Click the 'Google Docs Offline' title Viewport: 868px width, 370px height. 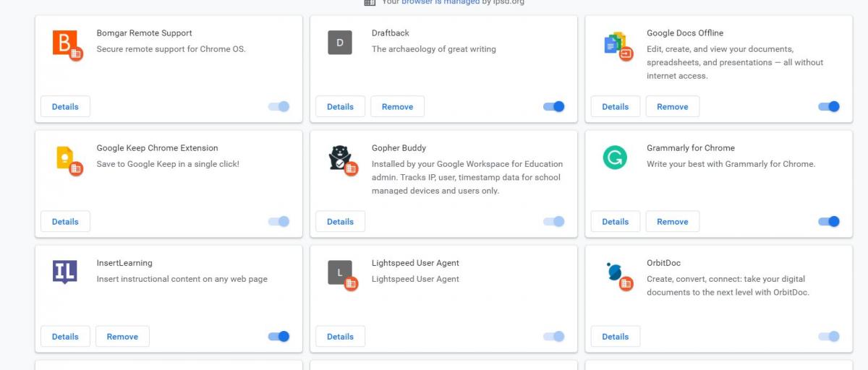[685, 33]
